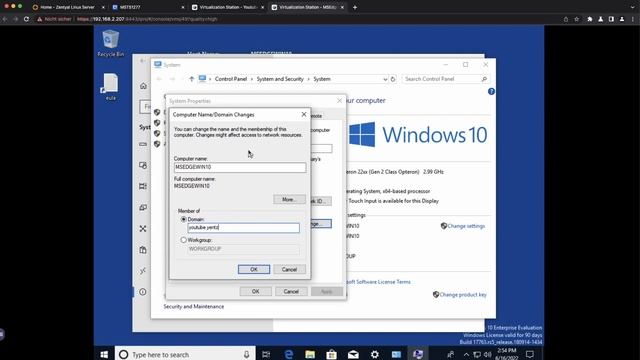Click Security and Maintenance link
Image resolution: width=640 pixels, height=360 pixels.
(194, 307)
